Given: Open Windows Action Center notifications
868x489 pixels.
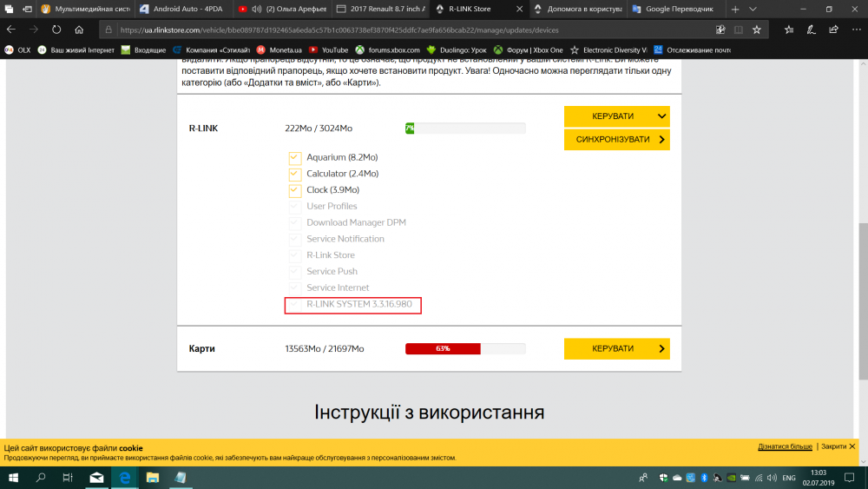Looking at the screenshot, I should point(850,478).
